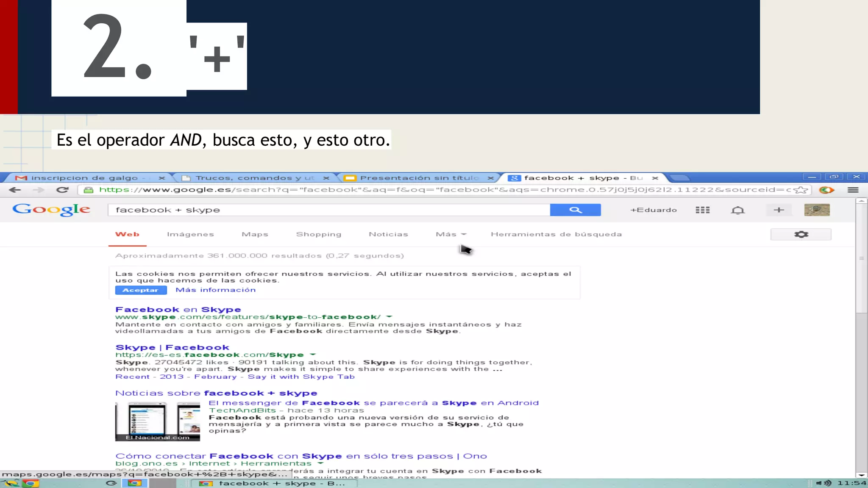Image resolution: width=868 pixels, height=488 pixels.
Task: Click the vertical scrollbar thumb
Action: point(861,258)
